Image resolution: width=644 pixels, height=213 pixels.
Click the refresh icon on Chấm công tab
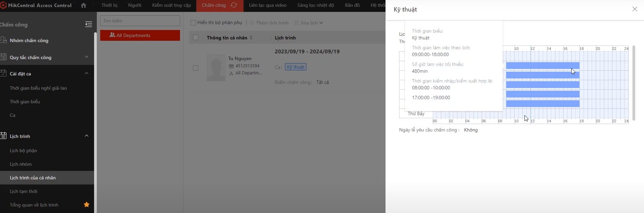point(234,5)
